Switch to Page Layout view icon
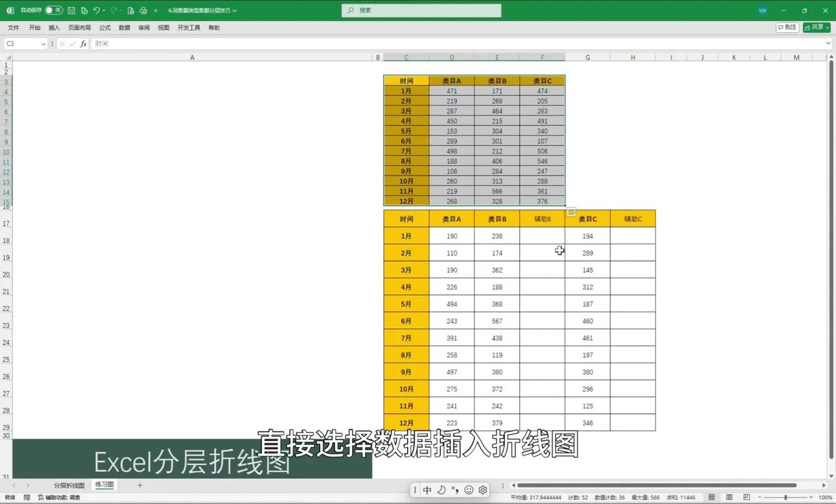Image resolution: width=836 pixels, height=504 pixels. [729, 498]
